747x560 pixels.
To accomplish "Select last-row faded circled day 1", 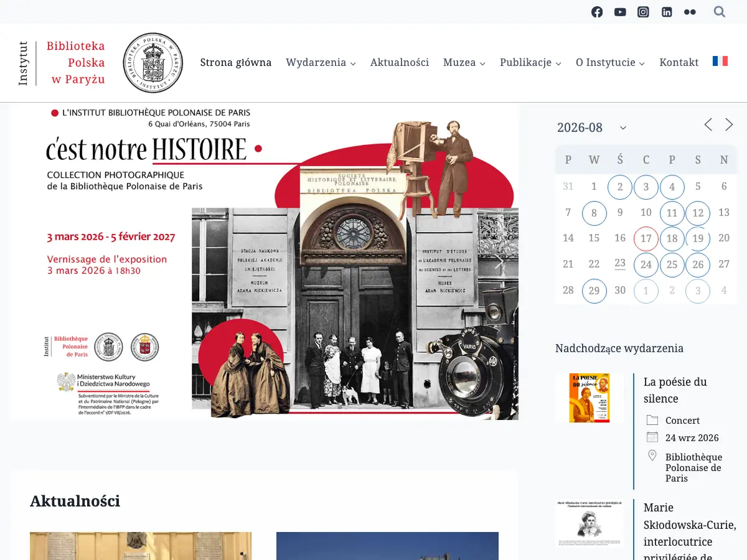I will point(646,291).
